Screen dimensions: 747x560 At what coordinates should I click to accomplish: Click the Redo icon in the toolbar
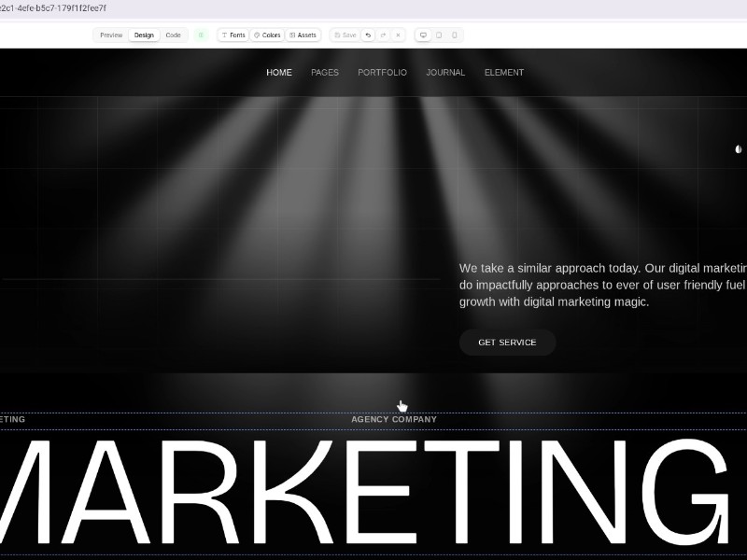coord(383,35)
